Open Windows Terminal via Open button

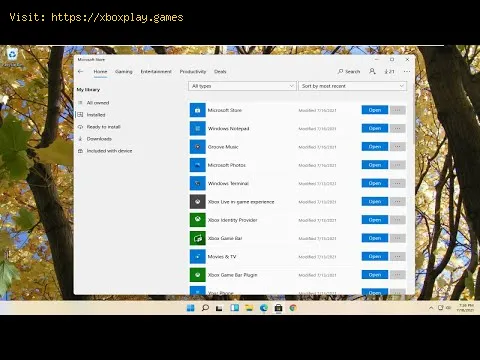375,183
